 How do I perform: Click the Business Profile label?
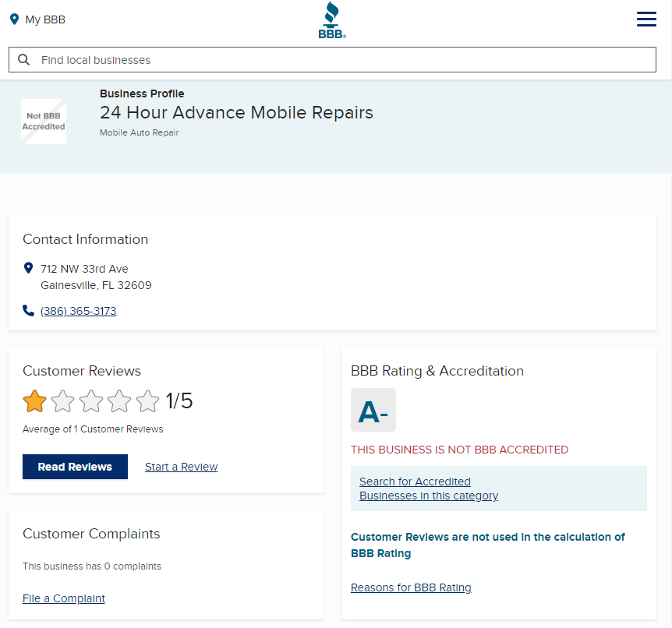(142, 93)
